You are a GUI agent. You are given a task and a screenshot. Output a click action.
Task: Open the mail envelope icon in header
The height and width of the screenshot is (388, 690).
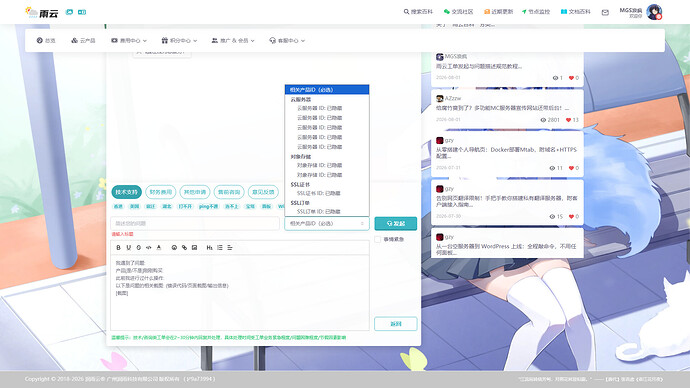click(x=605, y=12)
